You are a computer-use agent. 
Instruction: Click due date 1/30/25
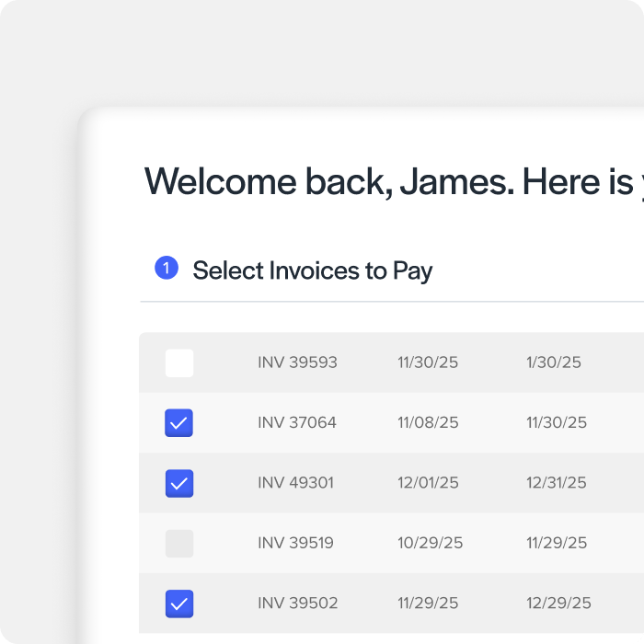(554, 362)
